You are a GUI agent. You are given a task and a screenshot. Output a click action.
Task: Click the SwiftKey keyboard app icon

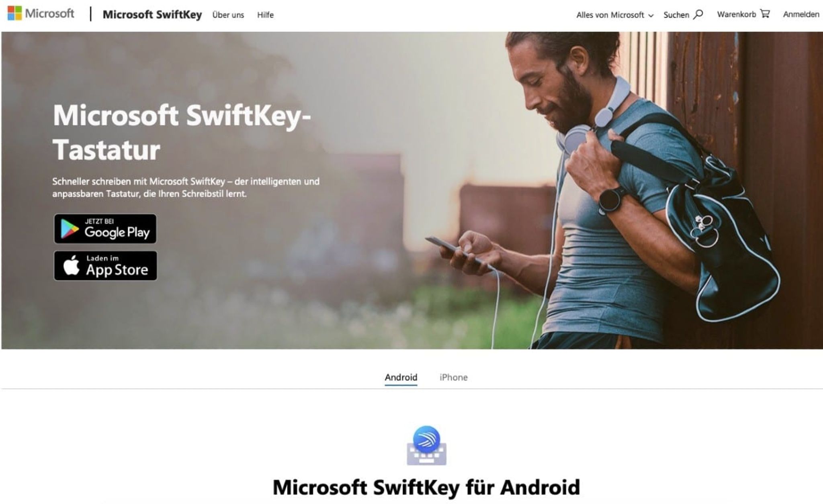pyautogui.click(x=426, y=445)
